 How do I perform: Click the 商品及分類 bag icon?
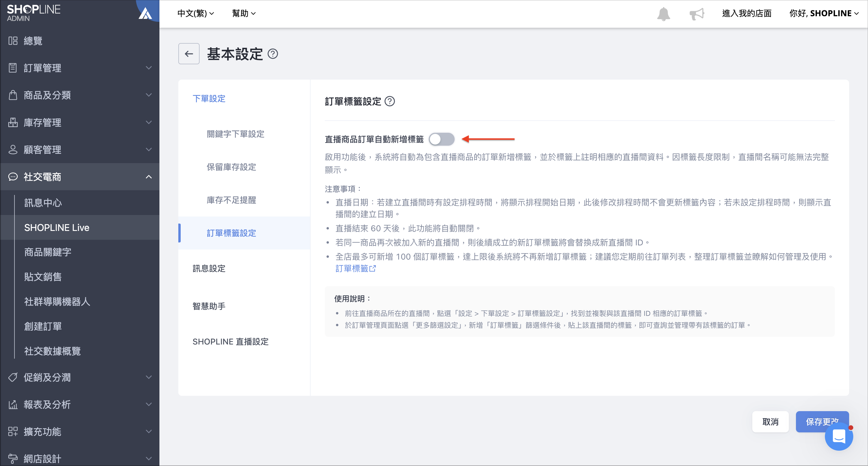click(x=13, y=95)
